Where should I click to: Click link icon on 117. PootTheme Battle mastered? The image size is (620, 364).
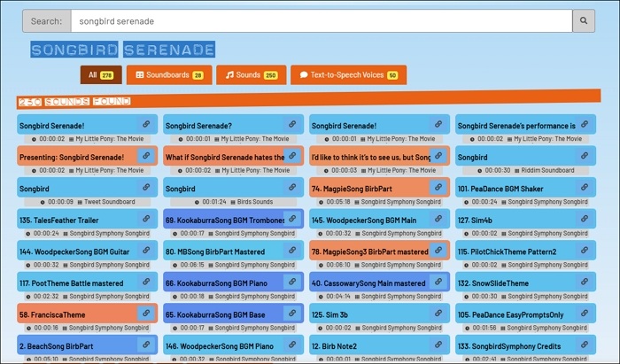(146, 282)
